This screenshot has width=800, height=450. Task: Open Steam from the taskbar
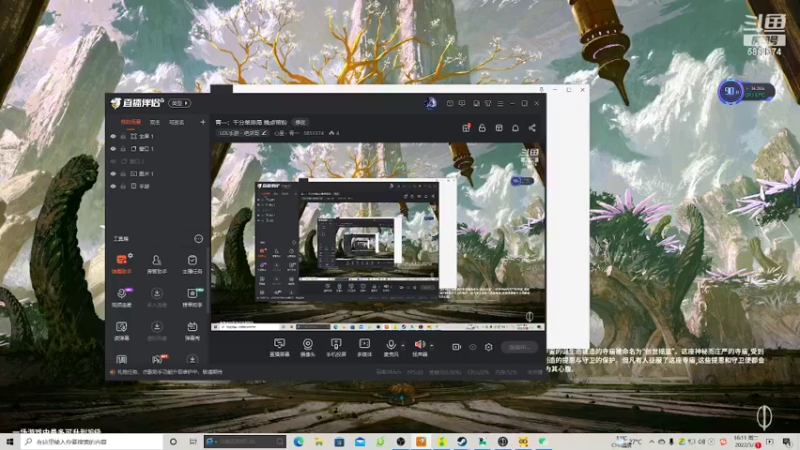click(x=462, y=441)
